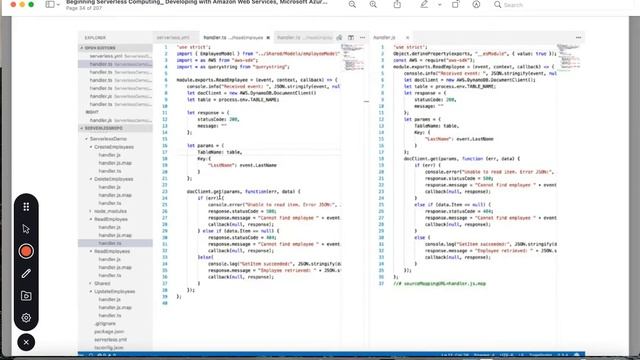
Task: Click the right editor minimap
Action: click(x=569, y=57)
